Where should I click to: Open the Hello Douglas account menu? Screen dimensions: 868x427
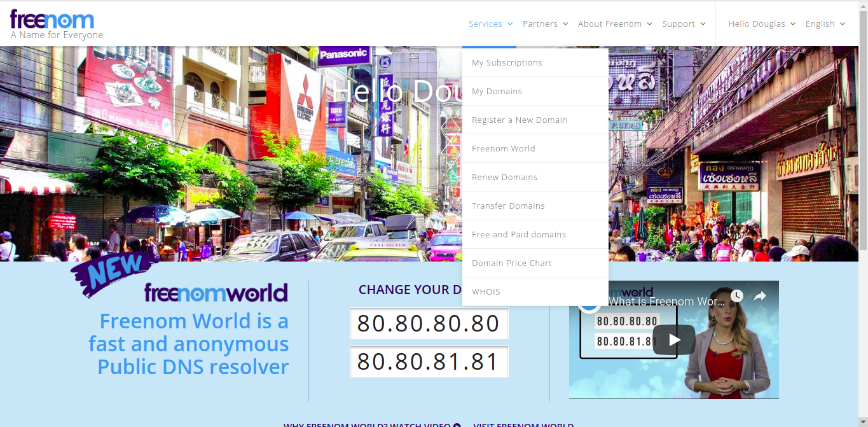pyautogui.click(x=762, y=24)
